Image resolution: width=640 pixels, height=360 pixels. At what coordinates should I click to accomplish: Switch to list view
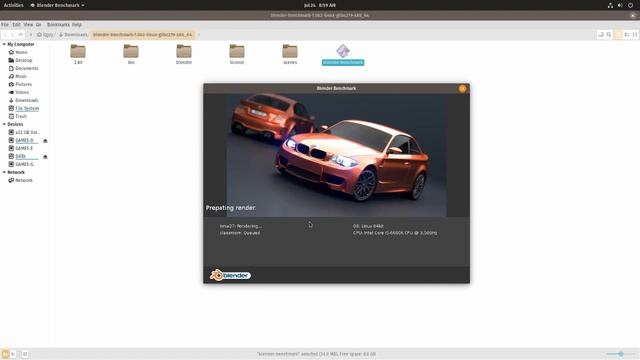click(x=627, y=35)
